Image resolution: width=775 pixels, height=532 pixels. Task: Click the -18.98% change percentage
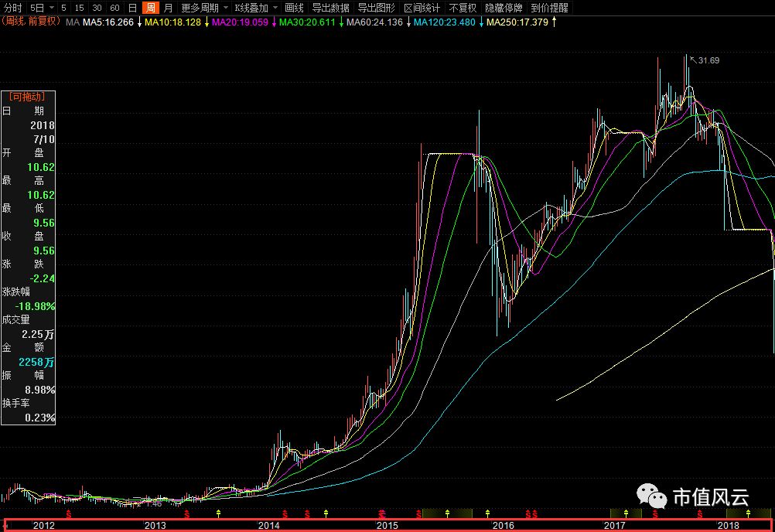(x=35, y=306)
